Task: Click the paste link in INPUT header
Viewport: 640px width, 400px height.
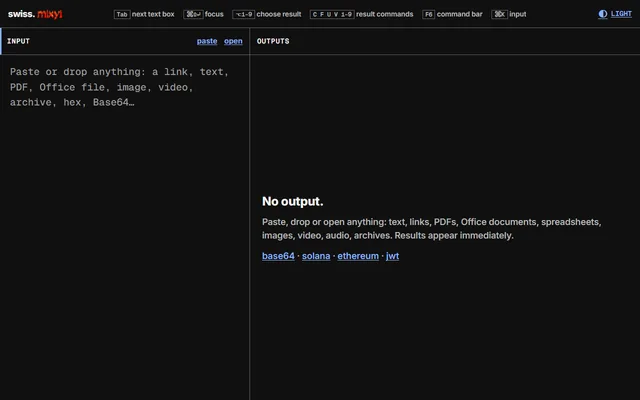Action: pos(207,41)
